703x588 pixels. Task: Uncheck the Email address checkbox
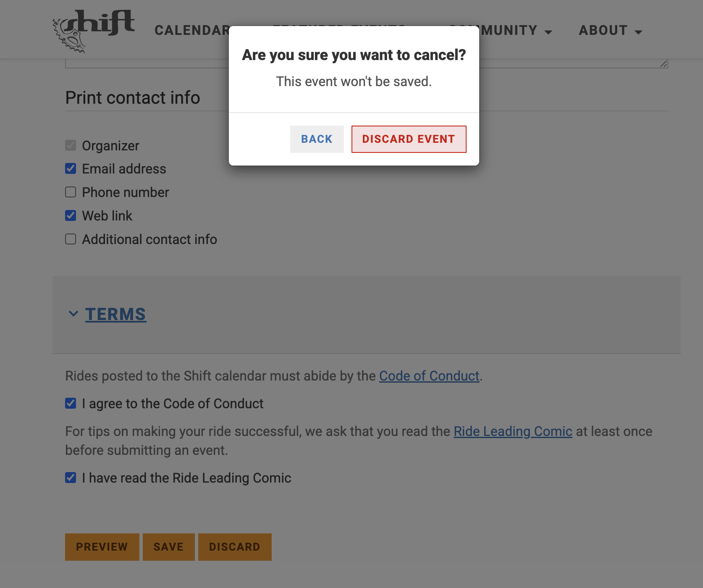click(71, 169)
